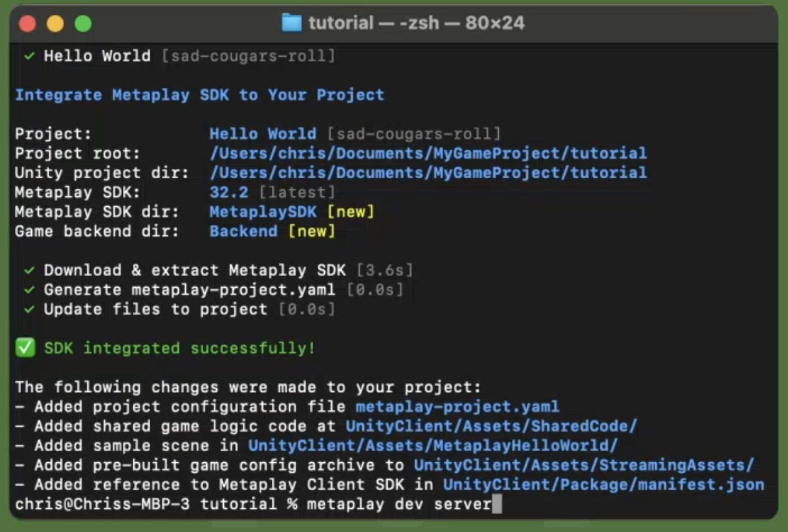Click the blinking terminal cursor
This screenshot has height=532, width=788.
point(496,504)
